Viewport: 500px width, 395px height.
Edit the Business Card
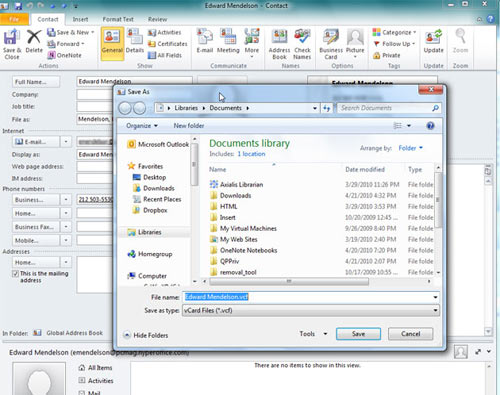coord(331,44)
